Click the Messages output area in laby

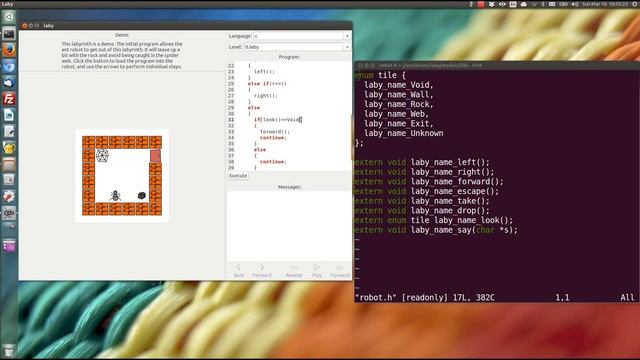tap(288, 225)
